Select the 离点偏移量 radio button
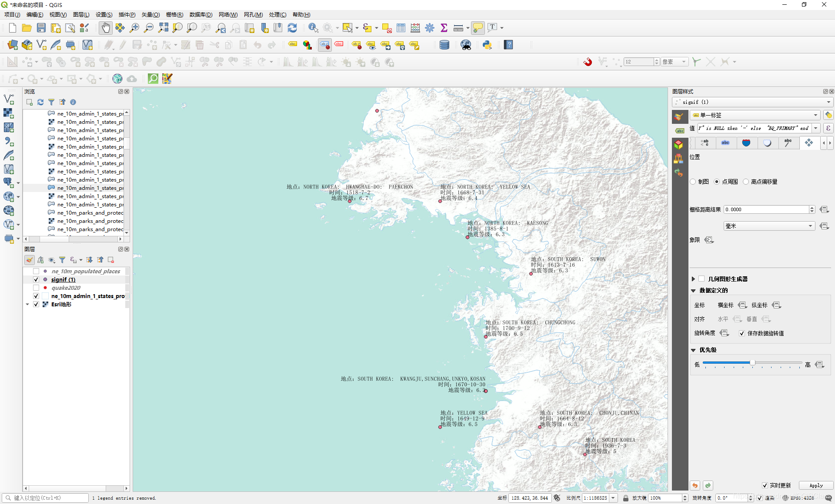 coord(746,182)
